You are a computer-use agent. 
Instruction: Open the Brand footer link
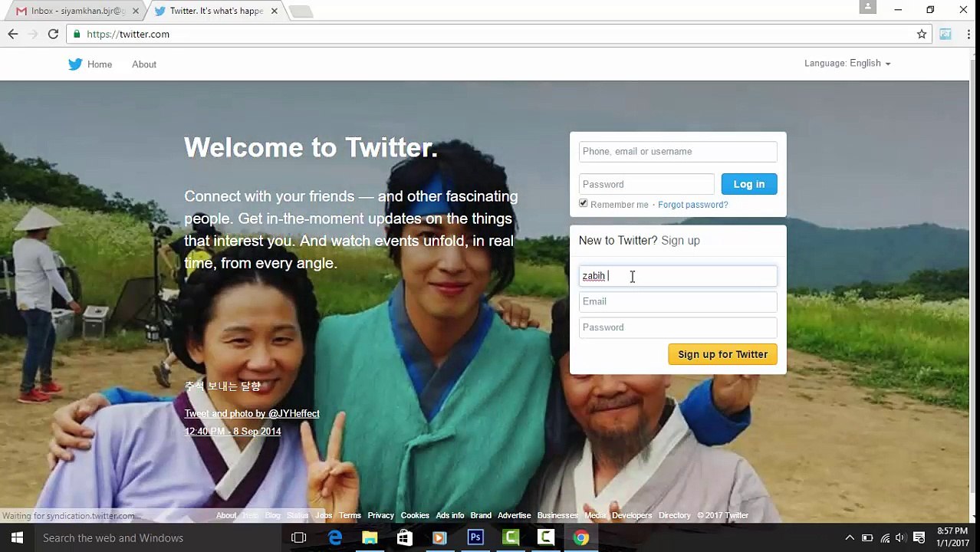tap(481, 515)
